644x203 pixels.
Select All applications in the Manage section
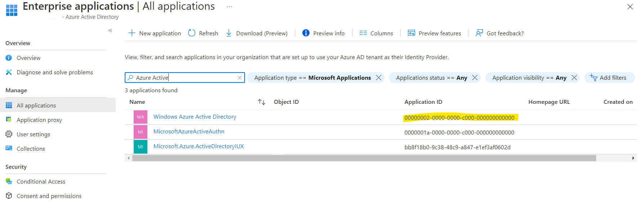[58, 105]
